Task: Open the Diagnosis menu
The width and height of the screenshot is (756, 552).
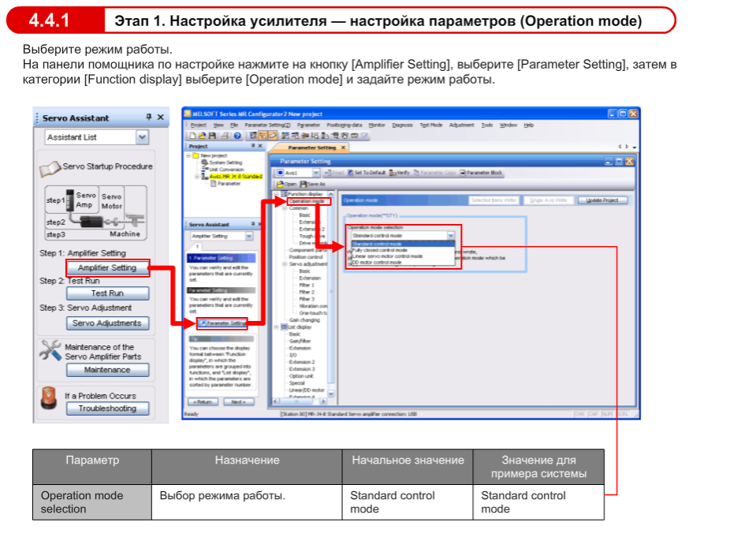Action: (402, 125)
